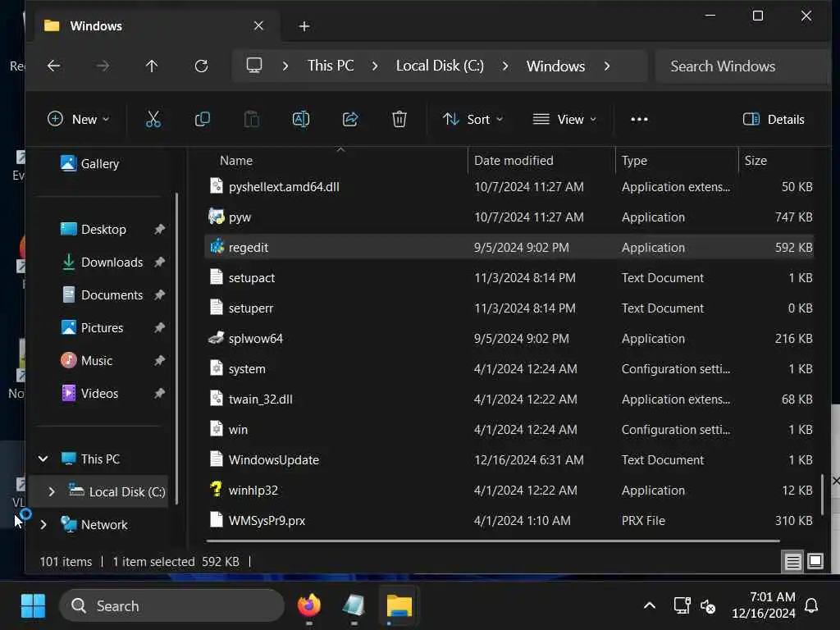The image size is (840, 630).
Task: Unpin Music pin icon
Action: point(160,361)
